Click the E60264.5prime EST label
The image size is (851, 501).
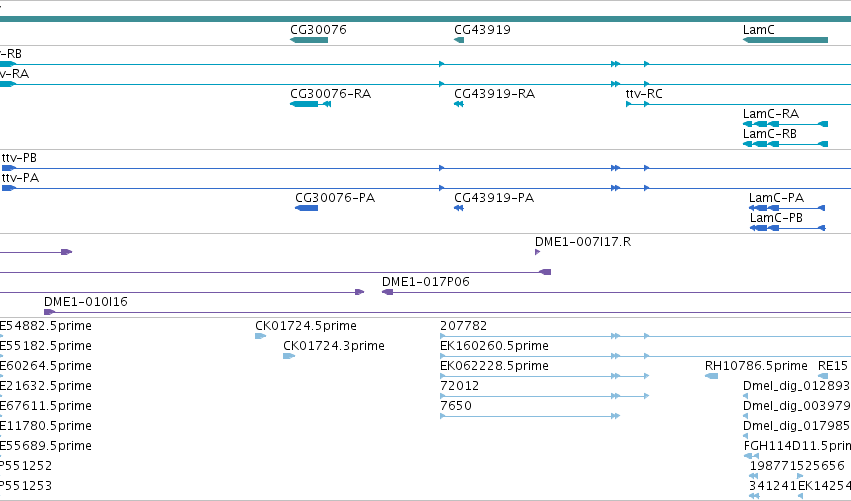click(x=46, y=366)
